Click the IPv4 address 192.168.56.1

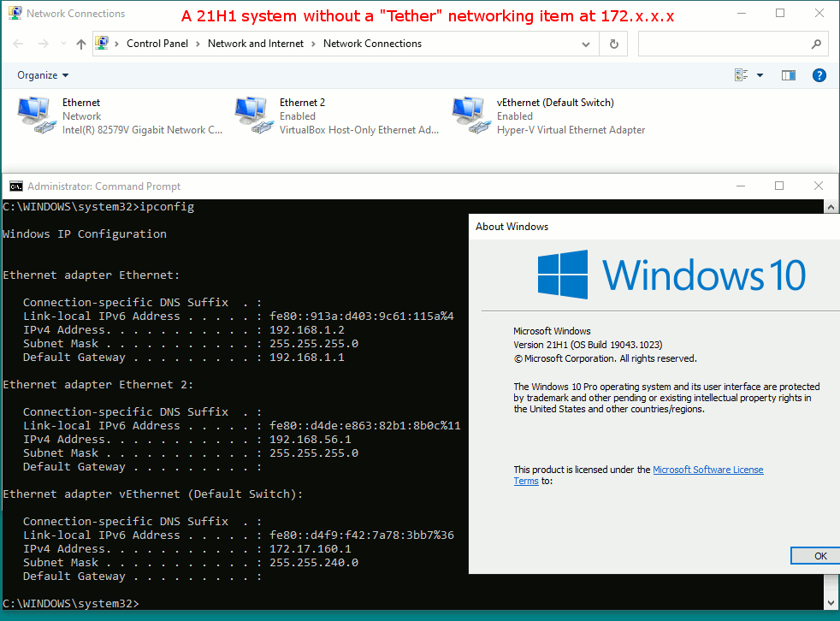click(x=311, y=440)
